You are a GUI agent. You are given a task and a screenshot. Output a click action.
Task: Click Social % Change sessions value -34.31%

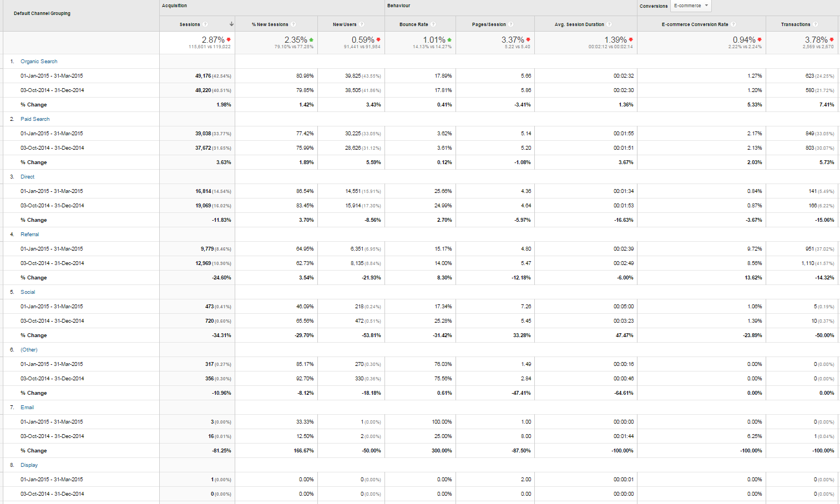pyautogui.click(x=221, y=335)
